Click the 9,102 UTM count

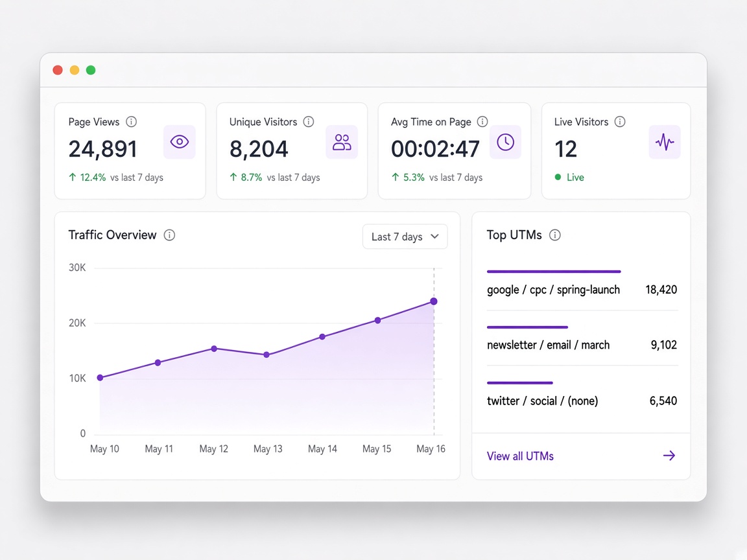pyautogui.click(x=664, y=345)
